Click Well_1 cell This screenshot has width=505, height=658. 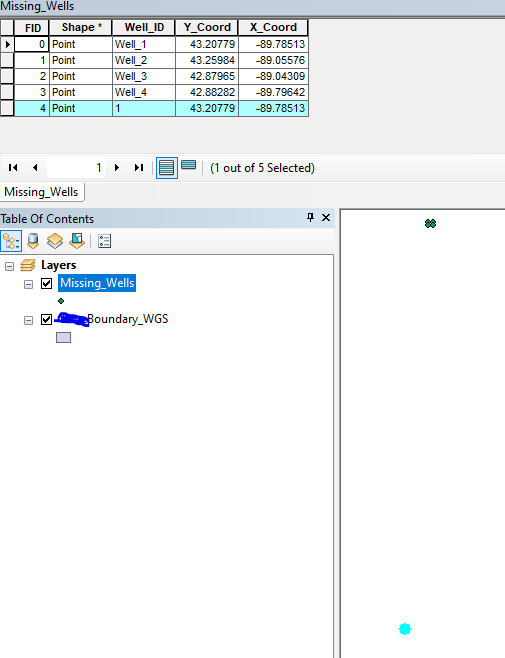(x=144, y=44)
